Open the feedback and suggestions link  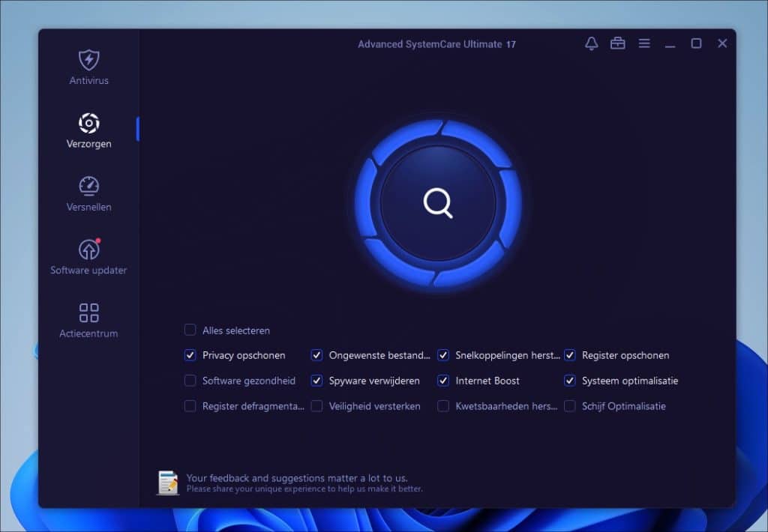point(297,478)
